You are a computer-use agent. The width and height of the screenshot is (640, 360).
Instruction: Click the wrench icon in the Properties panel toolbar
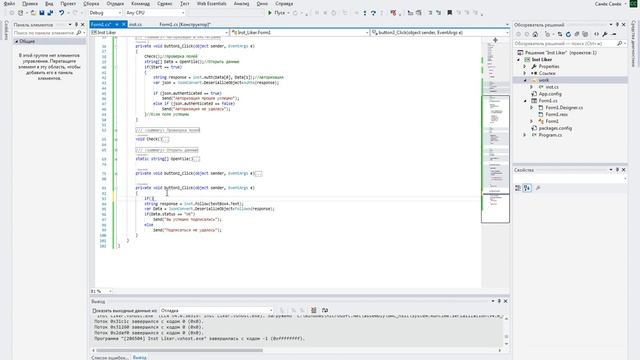tap(538, 188)
